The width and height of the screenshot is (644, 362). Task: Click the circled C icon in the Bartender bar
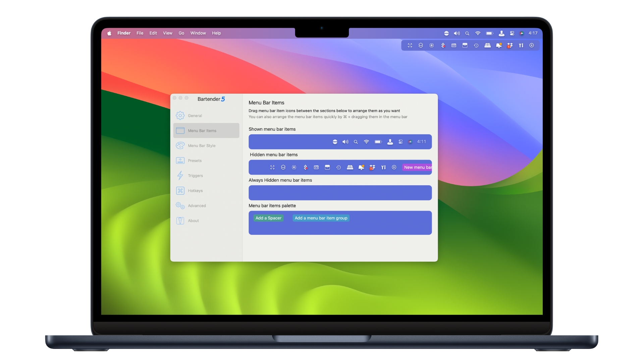tap(432, 45)
